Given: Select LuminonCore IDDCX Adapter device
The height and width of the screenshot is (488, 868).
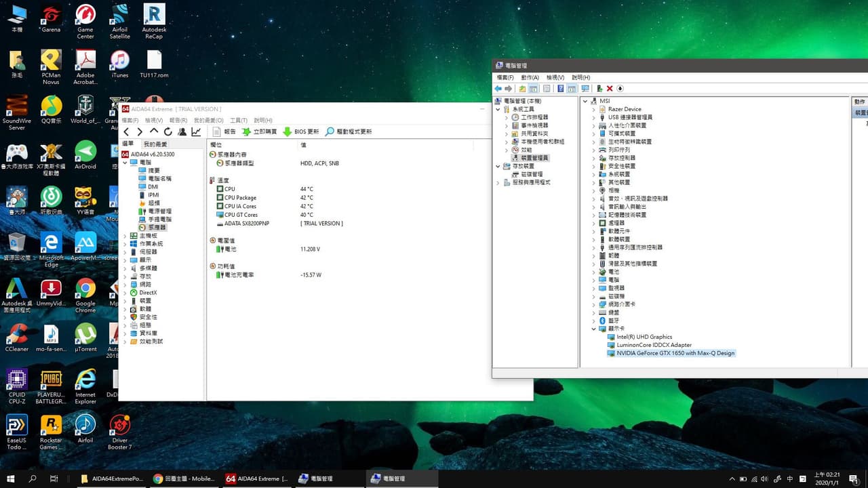Looking at the screenshot, I should (649, 345).
